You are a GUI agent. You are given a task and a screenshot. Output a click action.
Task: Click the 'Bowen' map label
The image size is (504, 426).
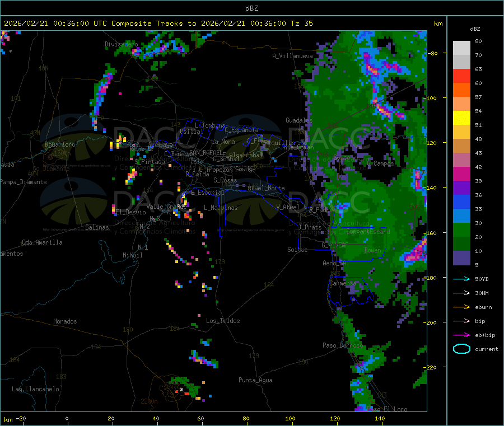[x=372, y=250]
